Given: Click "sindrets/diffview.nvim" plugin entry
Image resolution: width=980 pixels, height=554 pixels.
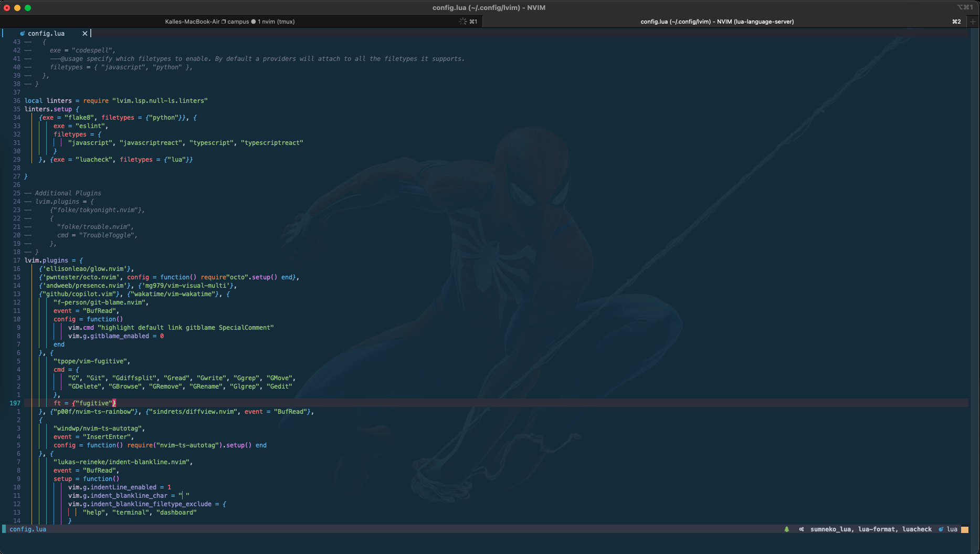Looking at the screenshot, I should pyautogui.click(x=193, y=412).
